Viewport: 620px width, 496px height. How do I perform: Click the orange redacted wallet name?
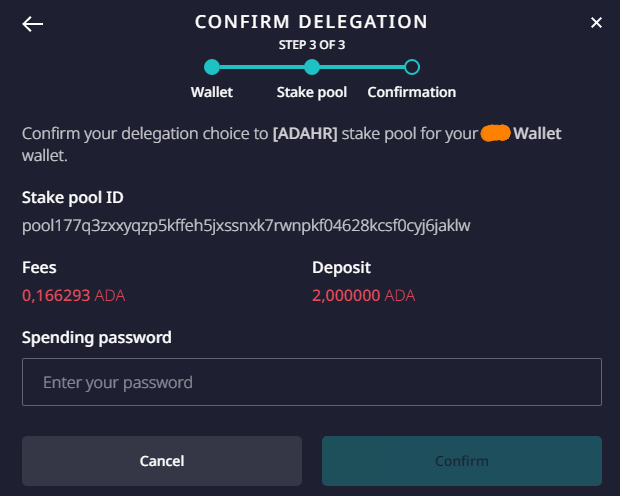click(495, 132)
